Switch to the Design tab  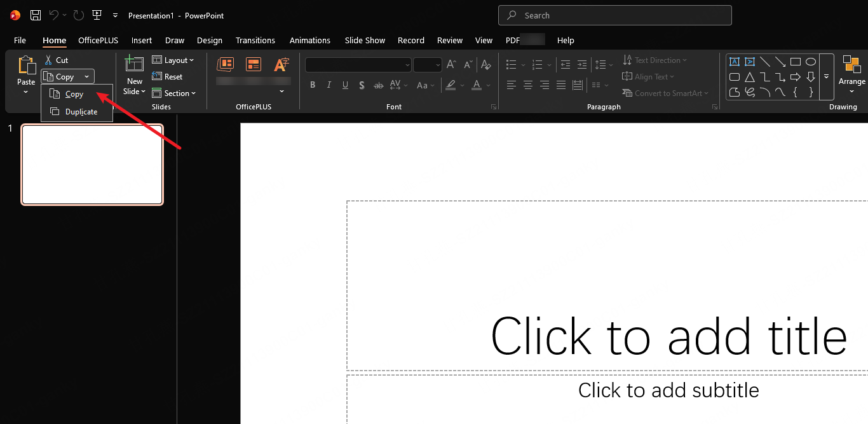tap(210, 40)
